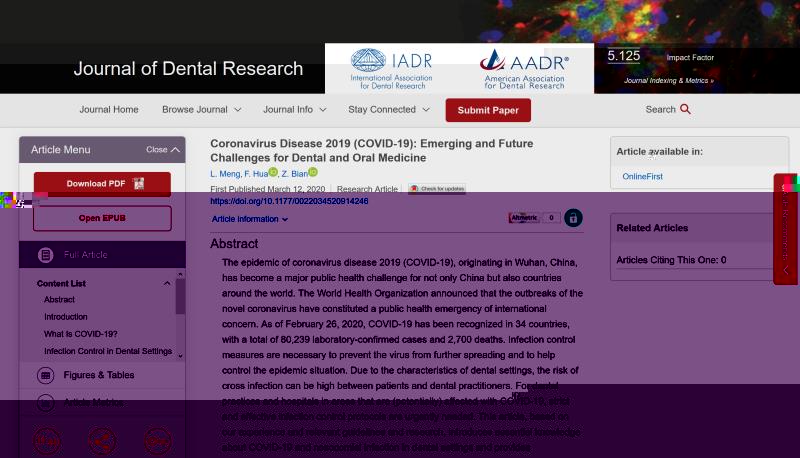The width and height of the screenshot is (800, 458).
Task: Open the article DOI link
Action: point(289,201)
